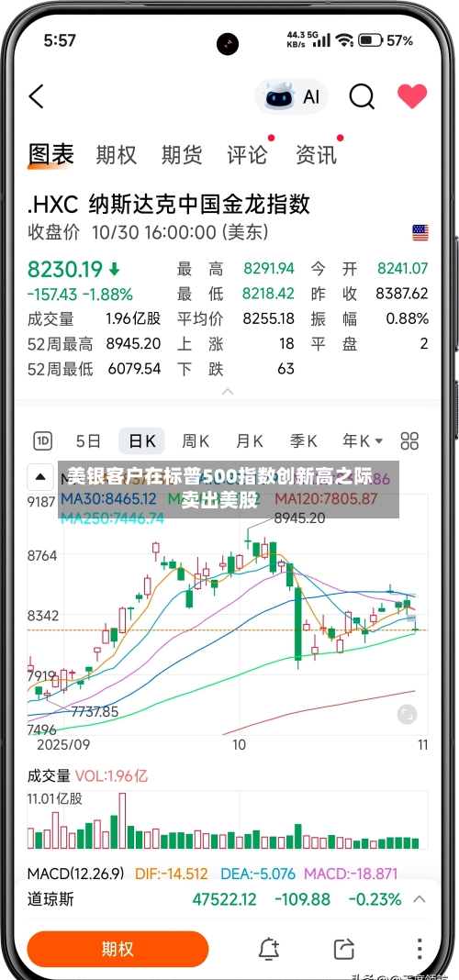Tap the MACD(12.26.9) indicator label
This screenshot has width=459, height=980.
tap(75, 874)
